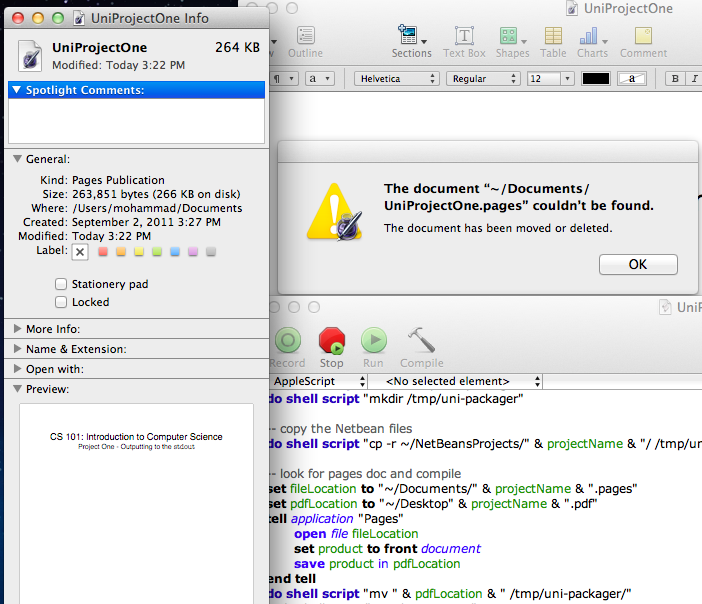Select the red label color
Image resolution: width=702 pixels, height=604 pixels.
tap(103, 251)
